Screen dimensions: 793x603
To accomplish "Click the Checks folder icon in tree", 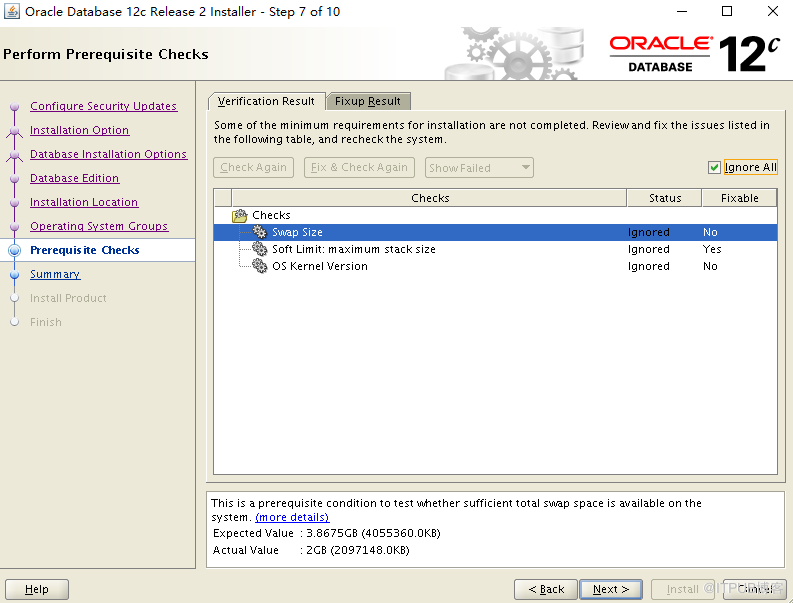I will click(x=239, y=216).
